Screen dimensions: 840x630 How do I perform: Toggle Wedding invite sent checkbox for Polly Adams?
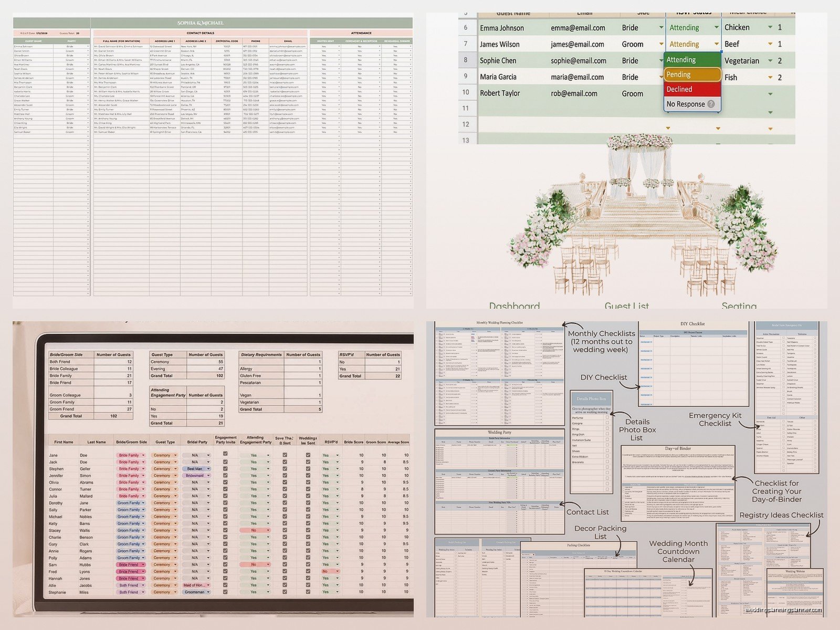tap(308, 558)
